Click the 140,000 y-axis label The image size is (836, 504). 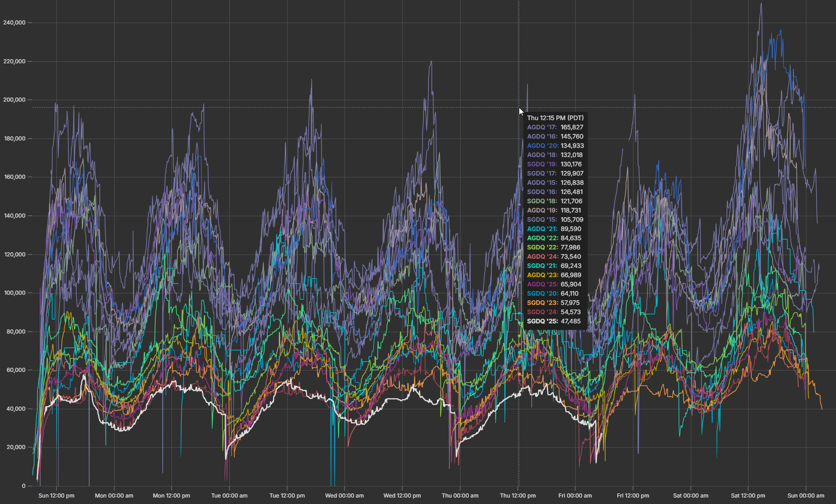coord(14,215)
